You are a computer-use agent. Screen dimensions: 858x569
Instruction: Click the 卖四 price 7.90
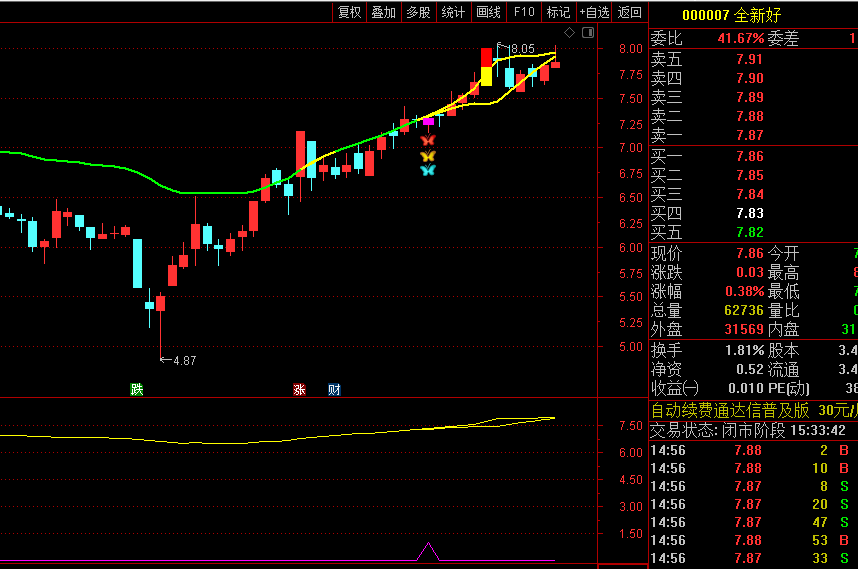coord(749,78)
